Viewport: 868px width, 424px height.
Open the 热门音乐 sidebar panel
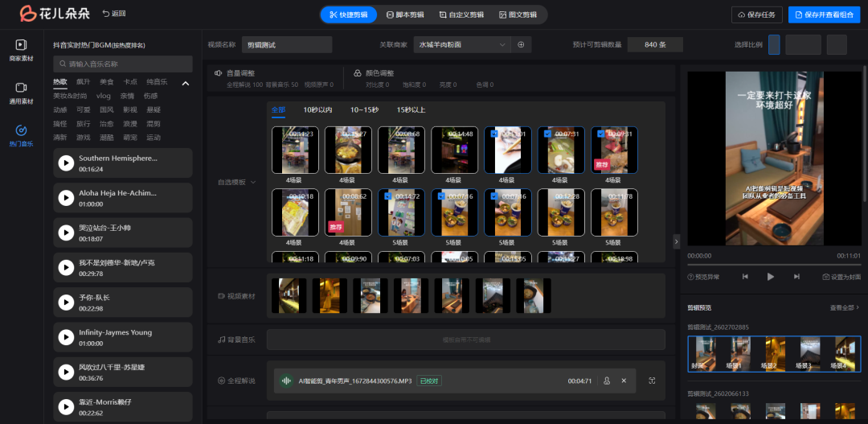pos(21,136)
